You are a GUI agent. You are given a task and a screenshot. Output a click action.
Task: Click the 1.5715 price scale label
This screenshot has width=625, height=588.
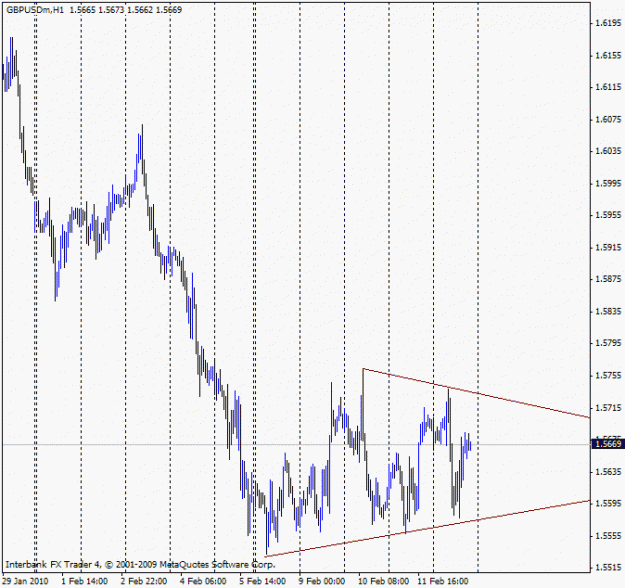click(x=608, y=408)
